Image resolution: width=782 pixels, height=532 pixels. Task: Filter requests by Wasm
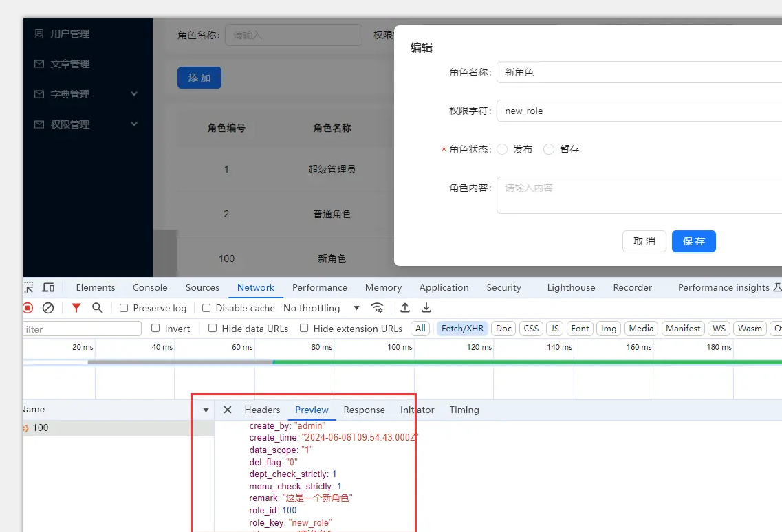point(750,329)
